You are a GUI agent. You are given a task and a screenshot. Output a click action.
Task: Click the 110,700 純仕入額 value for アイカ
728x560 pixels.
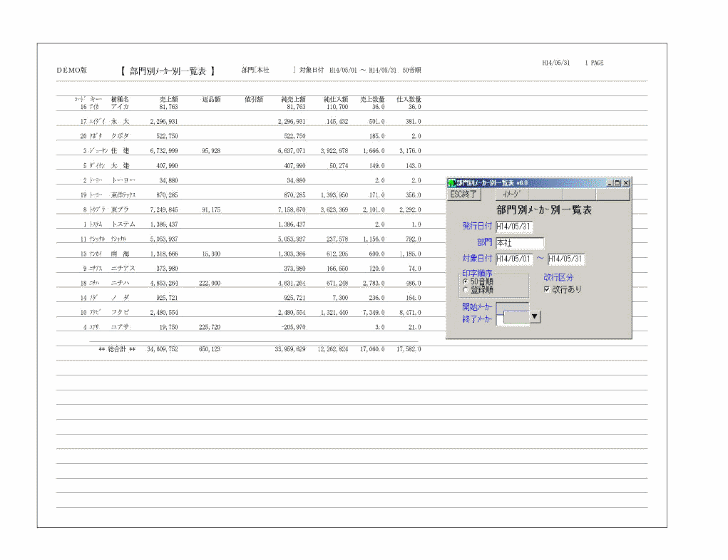(x=337, y=107)
